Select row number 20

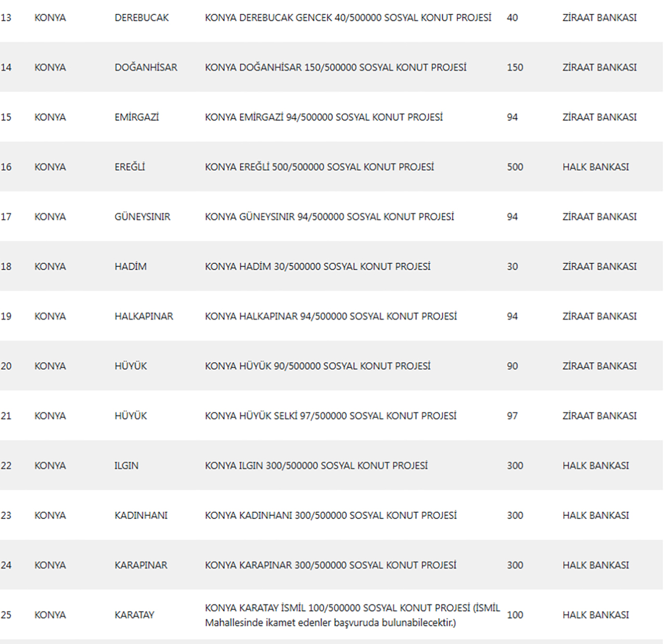point(6,366)
